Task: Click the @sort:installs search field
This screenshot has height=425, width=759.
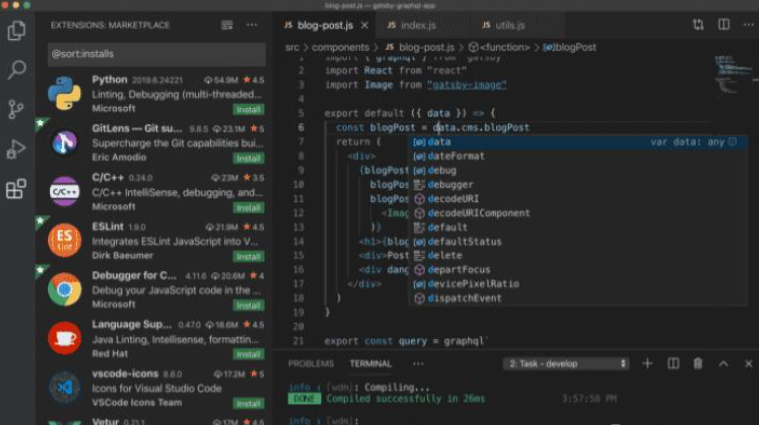Action: (156, 54)
